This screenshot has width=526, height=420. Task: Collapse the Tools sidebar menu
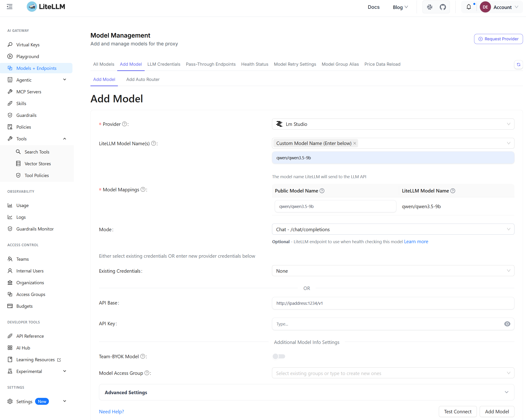36,139
